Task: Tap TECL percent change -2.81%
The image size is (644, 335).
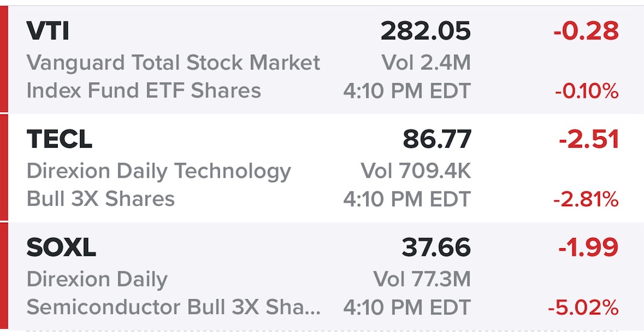Action: click(586, 200)
